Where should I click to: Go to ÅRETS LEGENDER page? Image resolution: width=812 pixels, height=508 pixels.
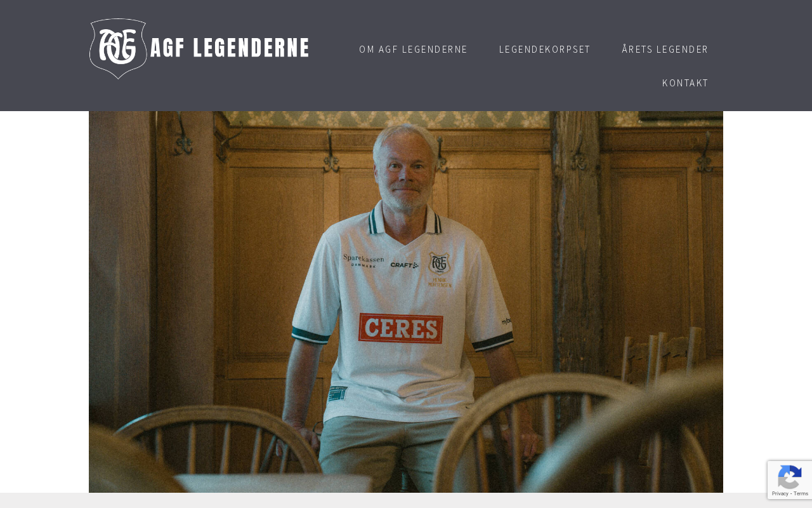[x=665, y=50]
